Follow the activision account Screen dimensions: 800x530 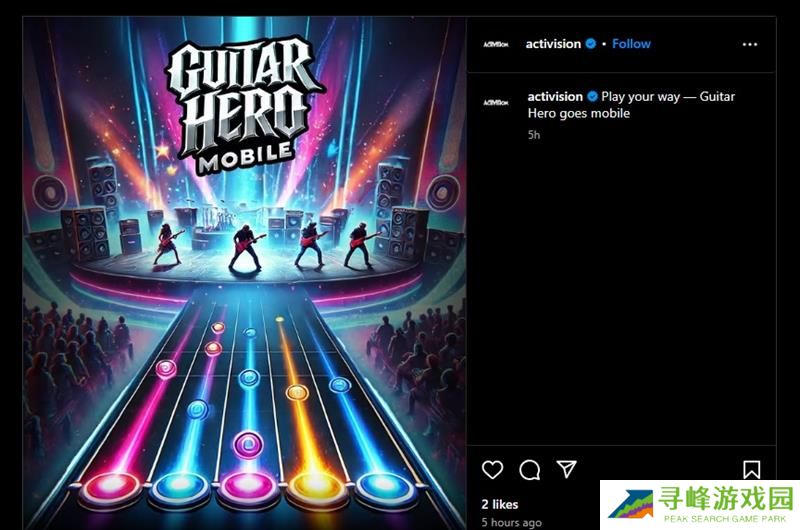631,43
